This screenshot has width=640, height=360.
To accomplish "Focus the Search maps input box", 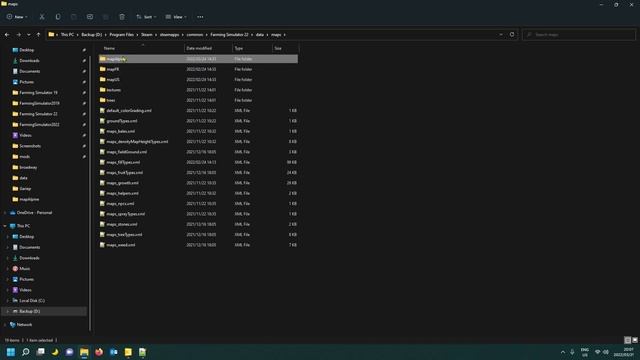I will [x=579, y=35].
